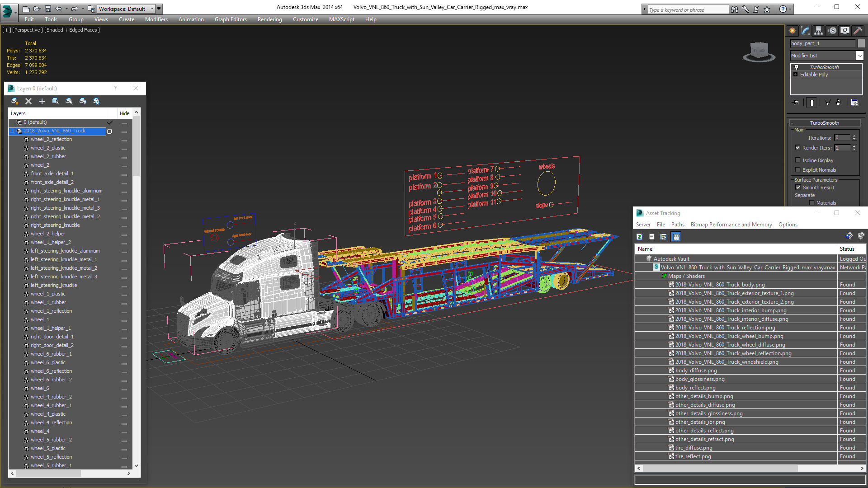Open the Create command panel tab

[793, 31]
